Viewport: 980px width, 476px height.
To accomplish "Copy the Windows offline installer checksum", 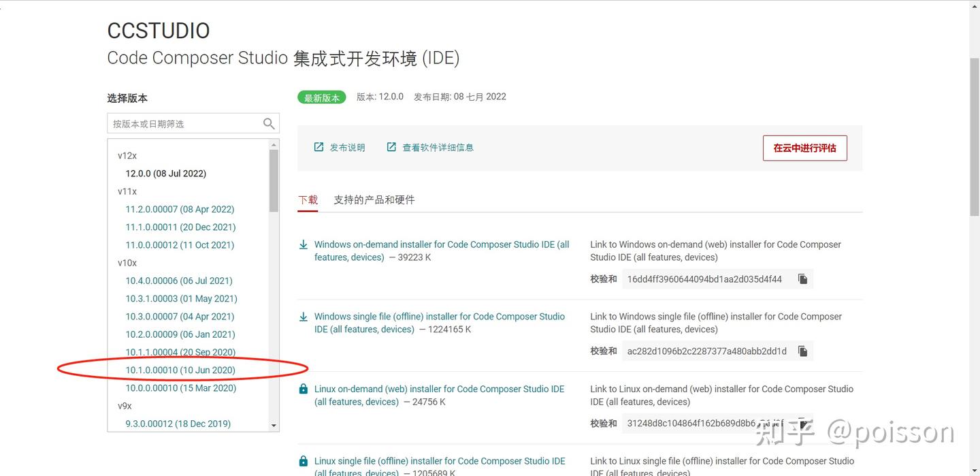I will coord(803,351).
